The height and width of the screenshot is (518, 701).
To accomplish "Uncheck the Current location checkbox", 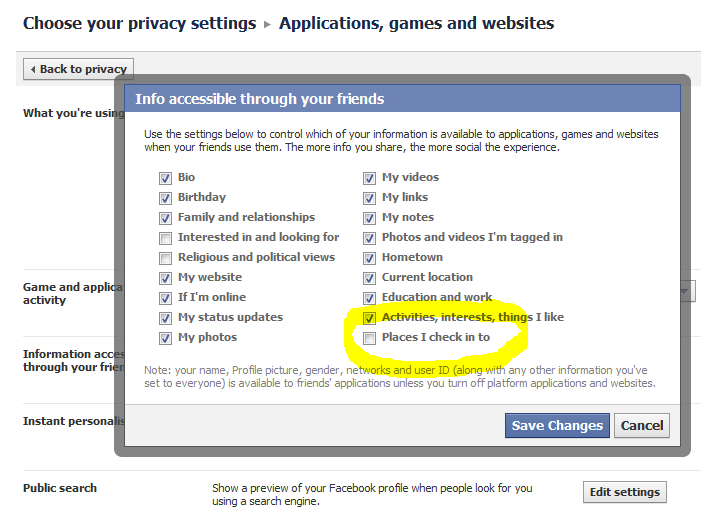I will 369,278.
